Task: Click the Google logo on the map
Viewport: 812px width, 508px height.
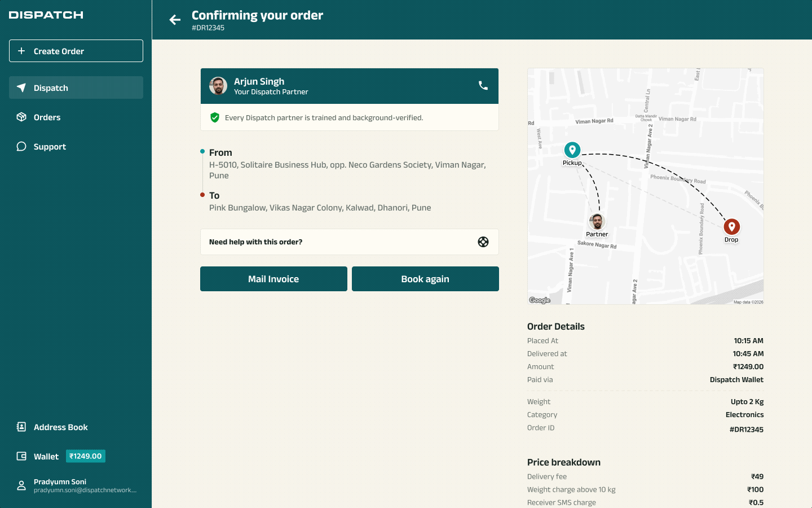Action: point(540,300)
